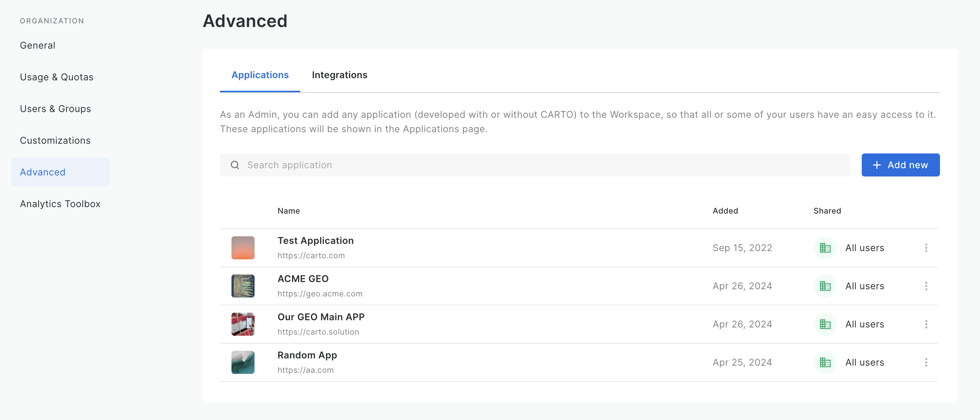This screenshot has height=420, width=980.
Task: Click the ACME GEO app thumbnail
Action: click(243, 286)
